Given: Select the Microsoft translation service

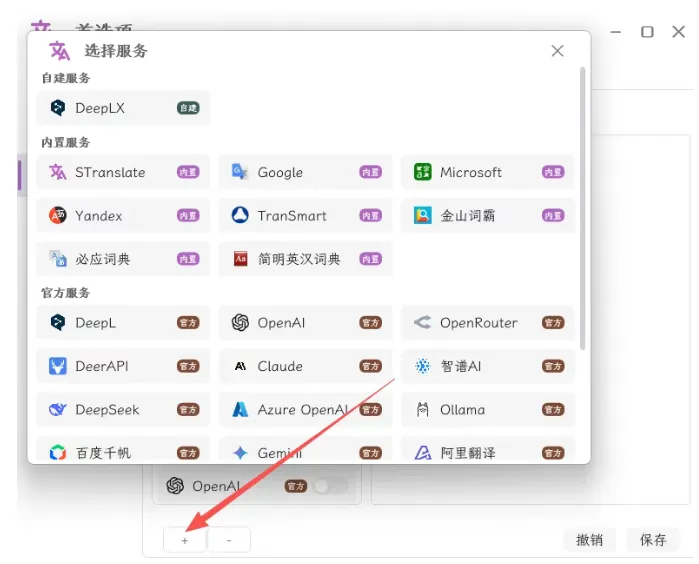Looking at the screenshot, I should [x=488, y=172].
